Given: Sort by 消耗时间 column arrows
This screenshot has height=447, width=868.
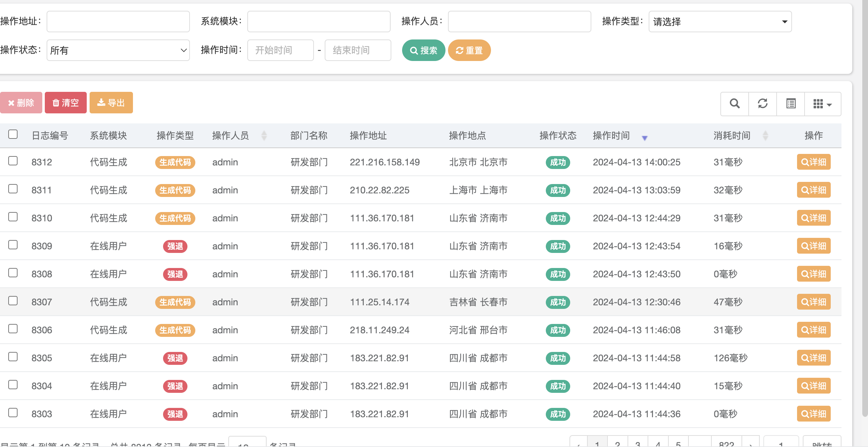Looking at the screenshot, I should (x=765, y=136).
